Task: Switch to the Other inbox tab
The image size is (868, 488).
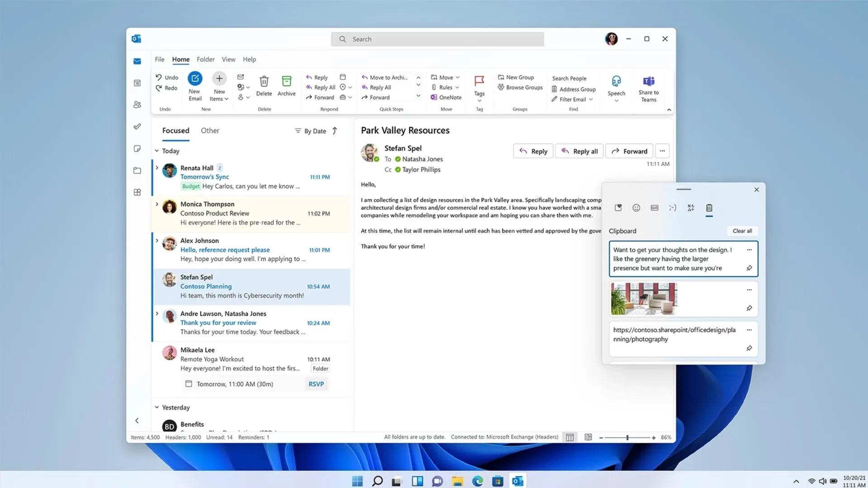Action: 210,131
